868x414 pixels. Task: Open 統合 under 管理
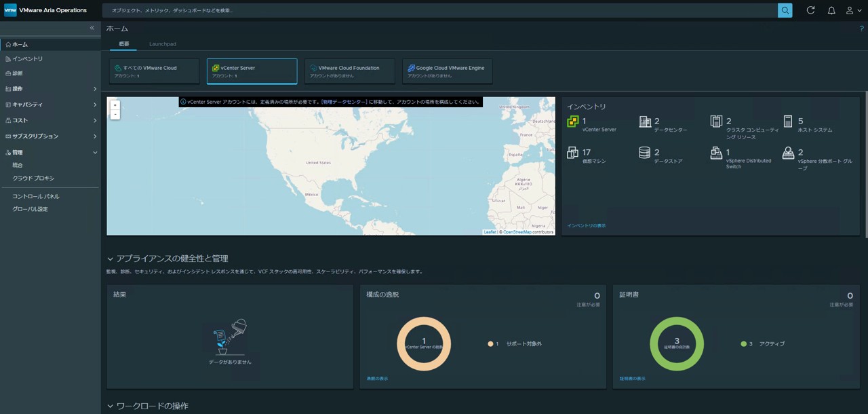(18, 165)
